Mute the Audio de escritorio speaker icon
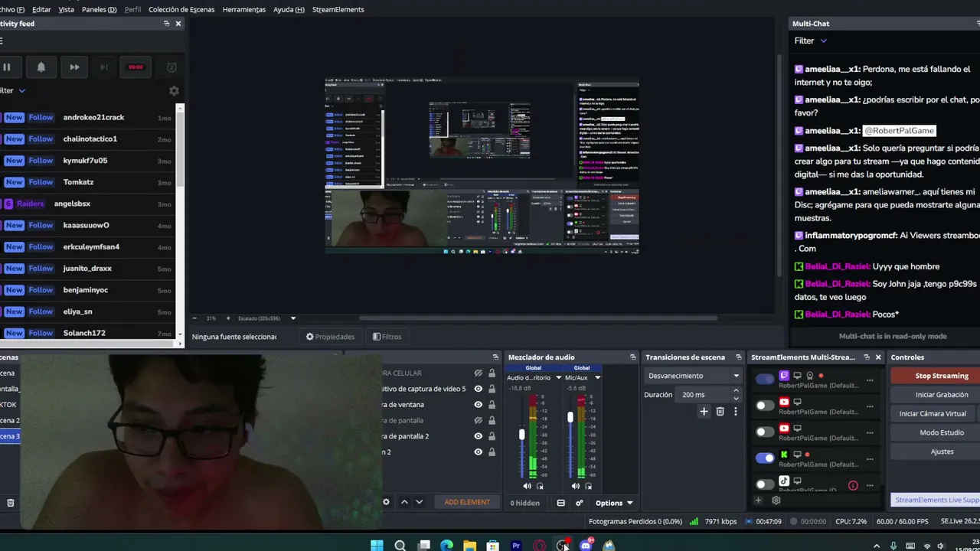 point(527,486)
